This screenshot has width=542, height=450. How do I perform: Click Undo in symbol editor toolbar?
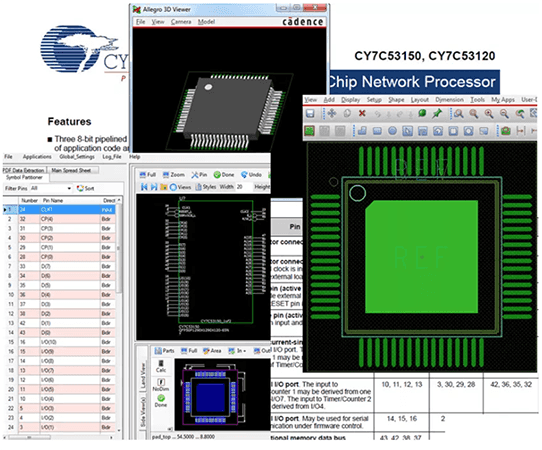251,175
